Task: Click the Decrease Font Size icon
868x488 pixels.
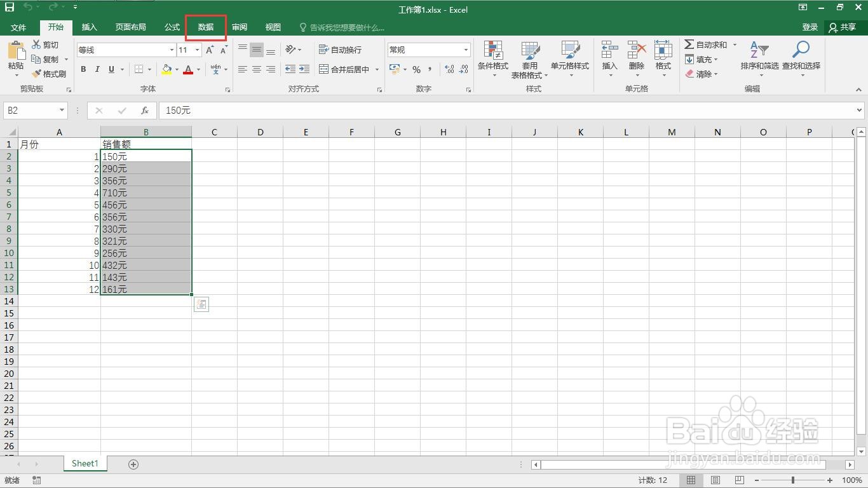Action: (224, 50)
